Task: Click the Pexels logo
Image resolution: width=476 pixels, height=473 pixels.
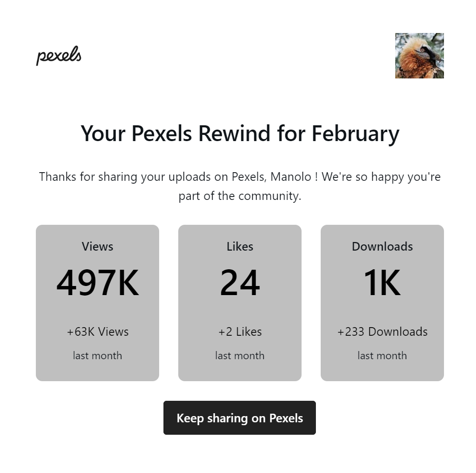Action: click(59, 56)
